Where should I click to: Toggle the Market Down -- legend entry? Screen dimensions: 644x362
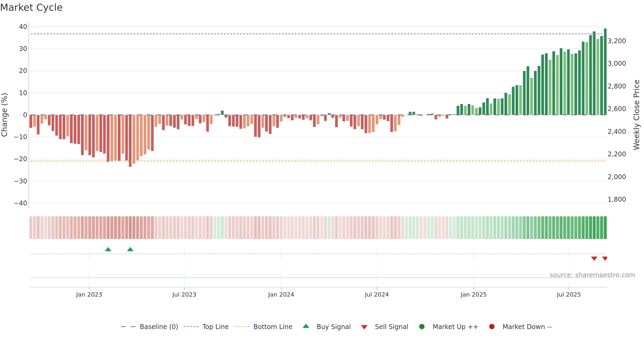pyautogui.click(x=520, y=327)
